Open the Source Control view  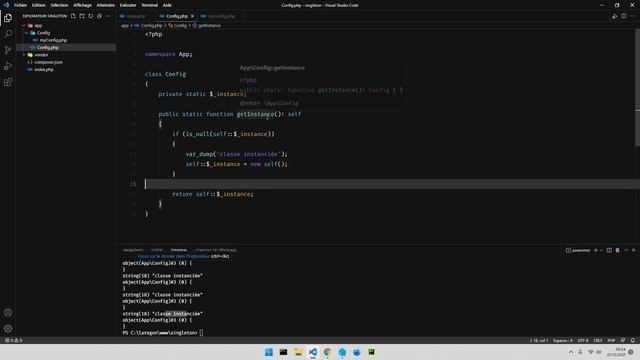(8, 50)
